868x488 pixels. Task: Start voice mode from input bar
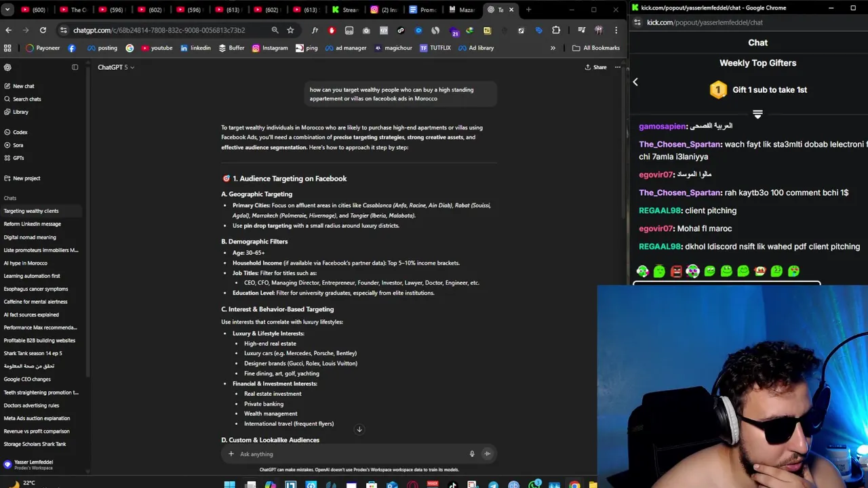click(x=487, y=454)
